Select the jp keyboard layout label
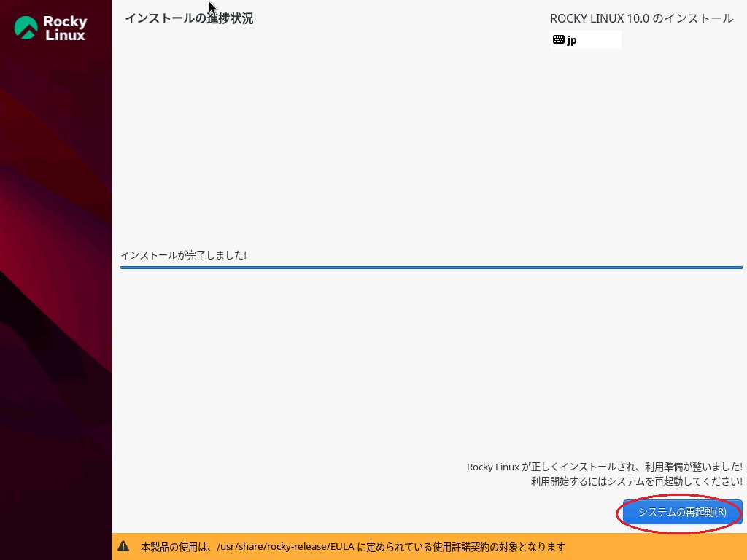The width and height of the screenshot is (747, 560). [572, 40]
